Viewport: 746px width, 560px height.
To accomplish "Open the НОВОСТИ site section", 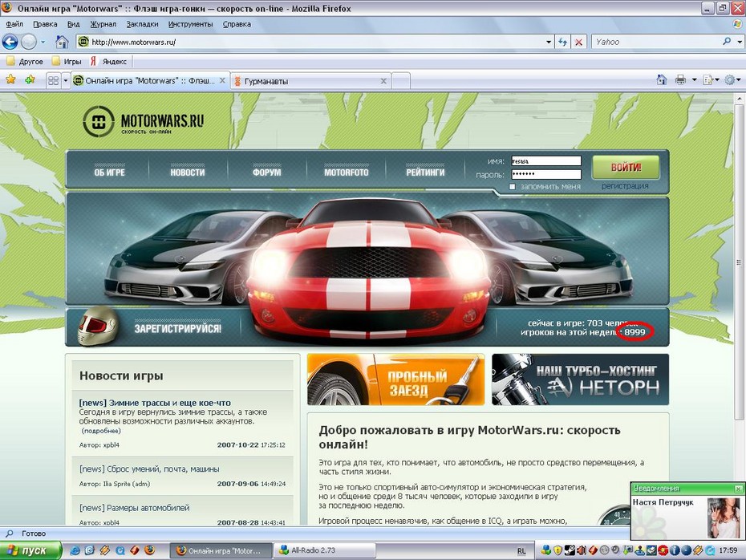I will [188, 172].
